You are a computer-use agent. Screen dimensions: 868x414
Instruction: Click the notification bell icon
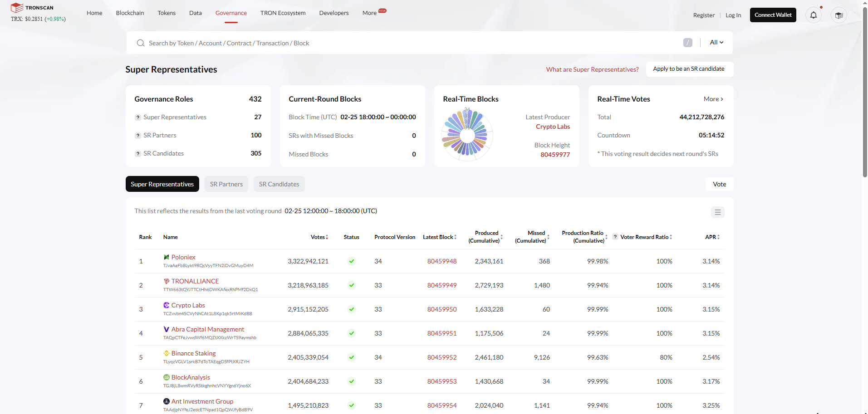(813, 15)
